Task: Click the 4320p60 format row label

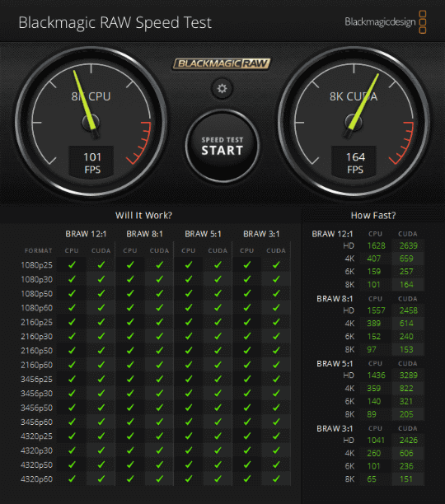Action: click(36, 479)
